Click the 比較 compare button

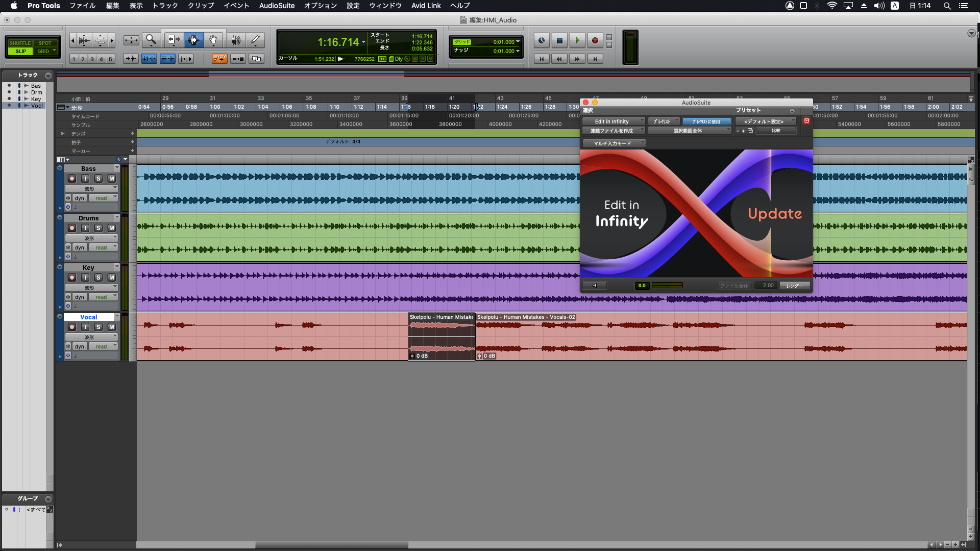(776, 131)
